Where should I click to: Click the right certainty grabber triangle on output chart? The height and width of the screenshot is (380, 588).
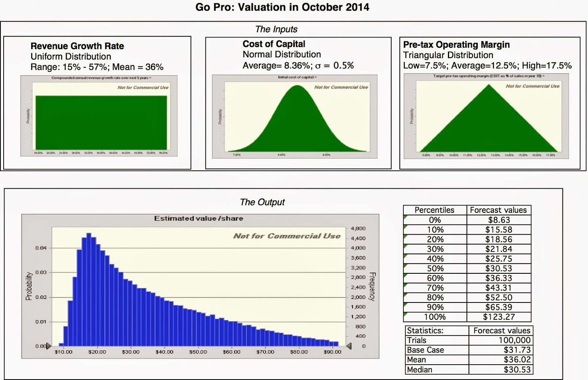click(349, 346)
